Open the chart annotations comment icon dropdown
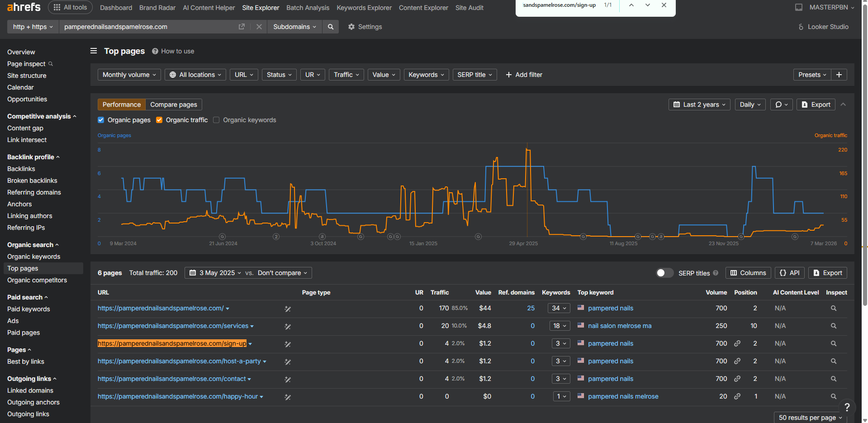Viewport: 868px width, 423px height. click(x=781, y=105)
